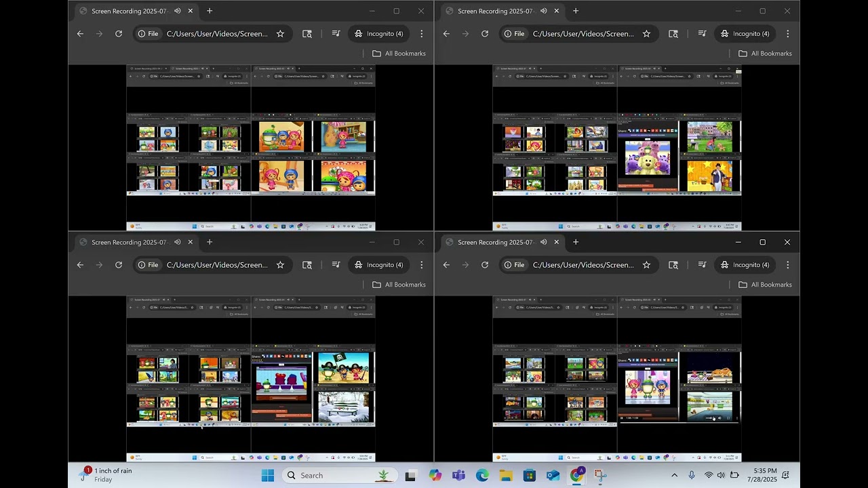Open Google Lens search in bottom-right window
The image size is (868, 488).
pyautogui.click(x=673, y=265)
